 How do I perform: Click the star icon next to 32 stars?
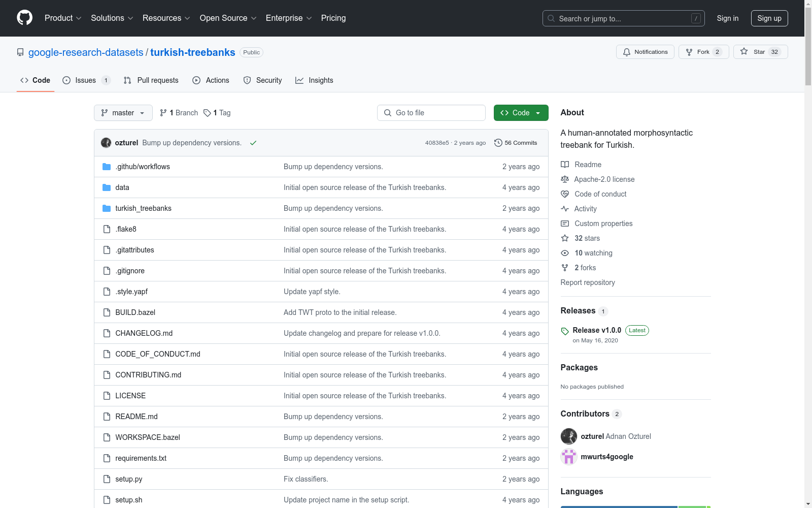565,238
